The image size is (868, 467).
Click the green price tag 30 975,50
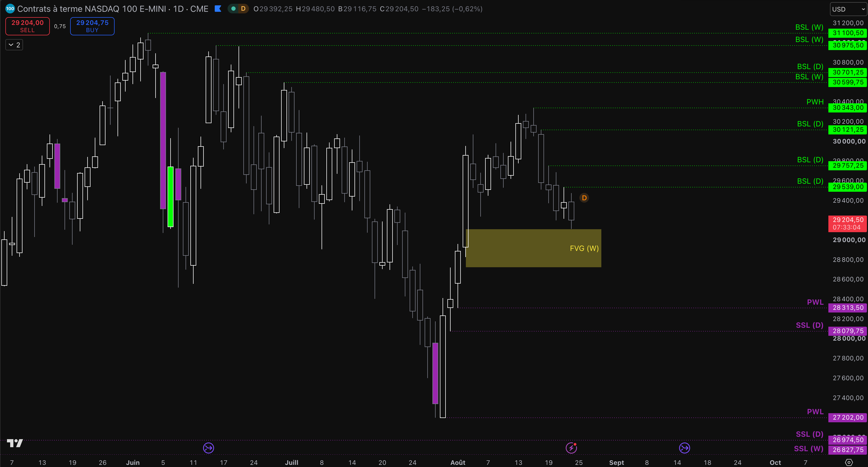tap(847, 45)
